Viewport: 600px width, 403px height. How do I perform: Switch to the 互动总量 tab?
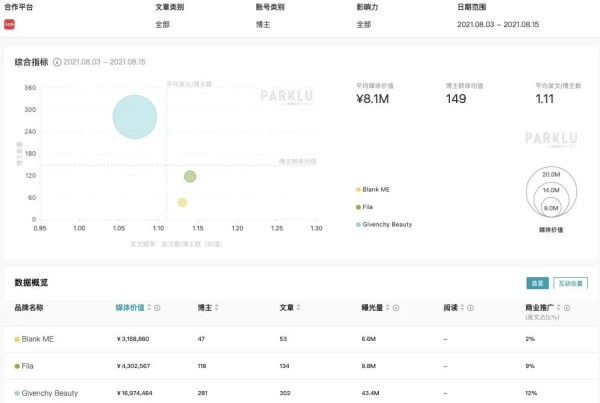pyautogui.click(x=571, y=283)
